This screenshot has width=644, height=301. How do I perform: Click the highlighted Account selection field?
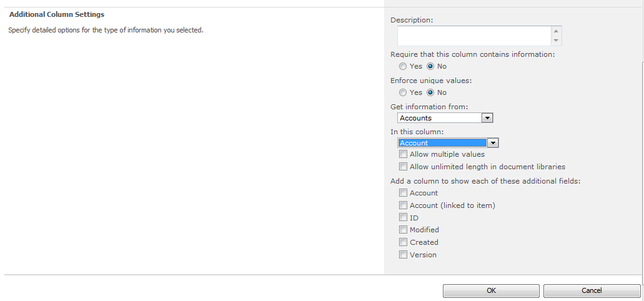point(442,143)
